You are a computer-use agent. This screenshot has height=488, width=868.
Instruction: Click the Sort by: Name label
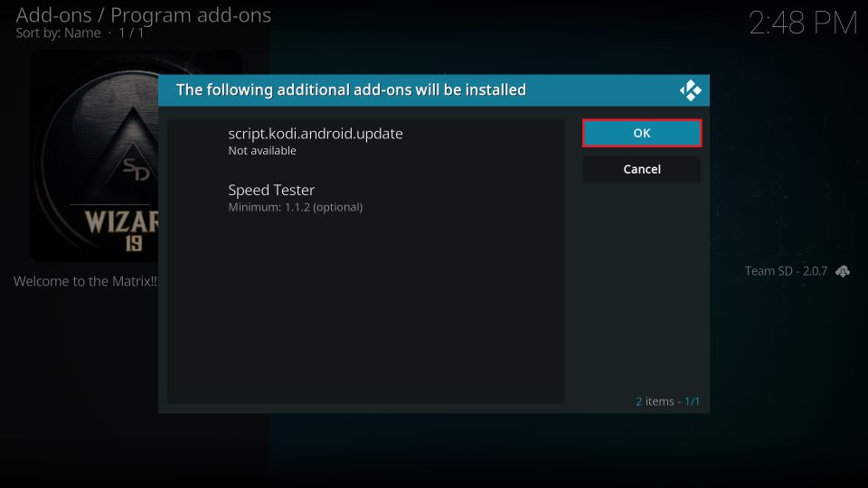click(x=58, y=33)
